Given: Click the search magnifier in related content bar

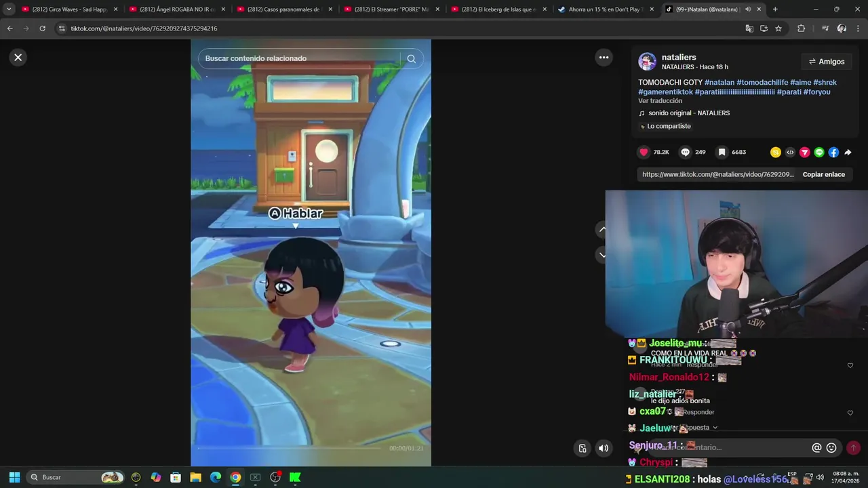Looking at the screenshot, I should click(411, 58).
